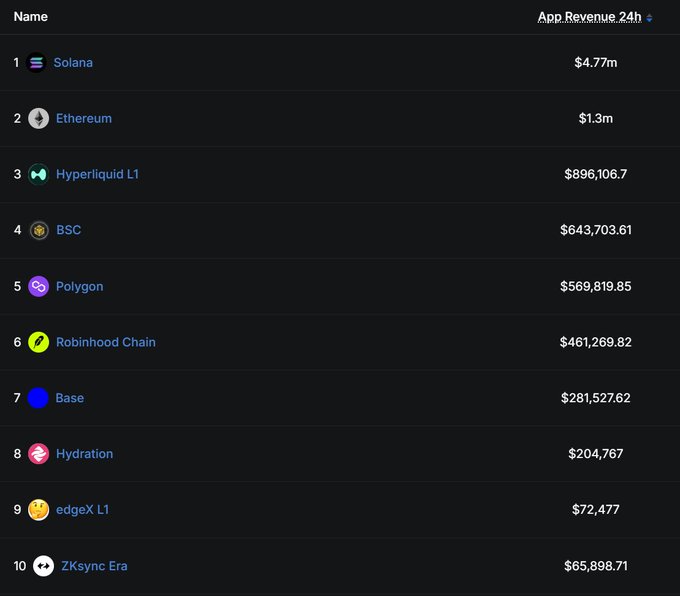Image resolution: width=680 pixels, height=596 pixels.
Task: Select the $65,898.71 revenue value
Action: pyautogui.click(x=595, y=566)
